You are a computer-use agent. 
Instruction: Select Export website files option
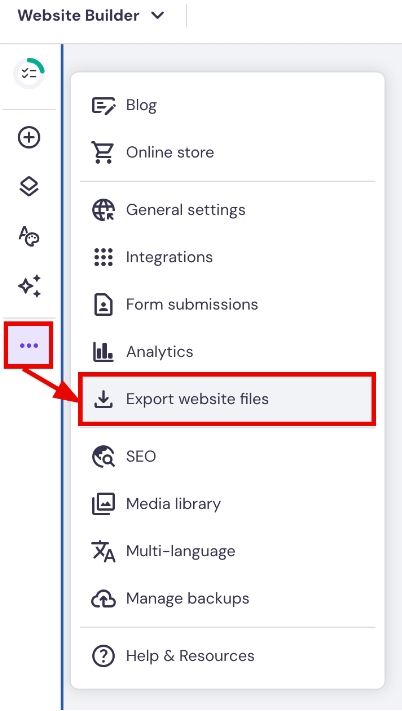pos(228,399)
